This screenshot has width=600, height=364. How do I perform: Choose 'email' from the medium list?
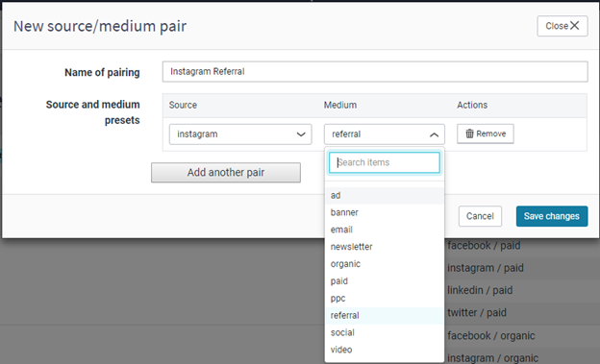[x=385, y=230]
